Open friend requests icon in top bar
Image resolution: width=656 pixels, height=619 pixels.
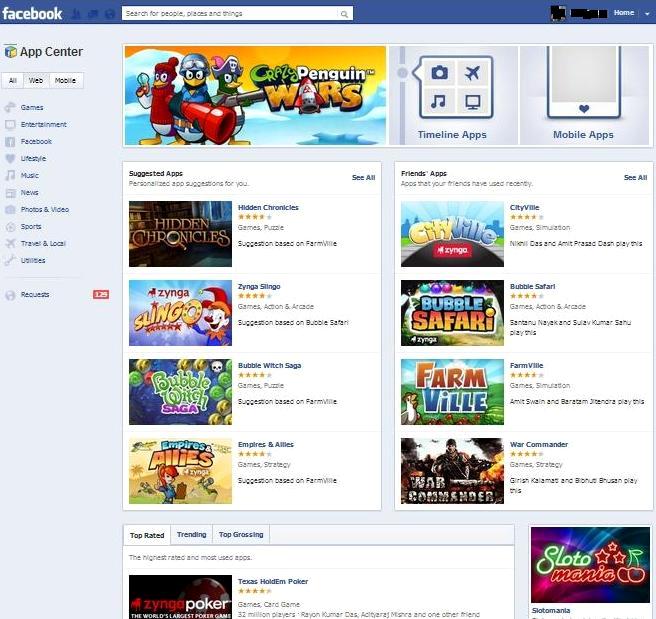coord(76,14)
